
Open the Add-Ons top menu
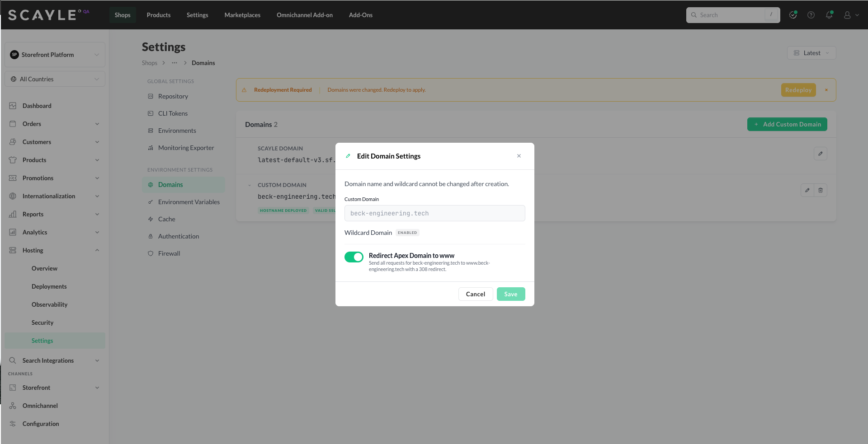[361, 15]
